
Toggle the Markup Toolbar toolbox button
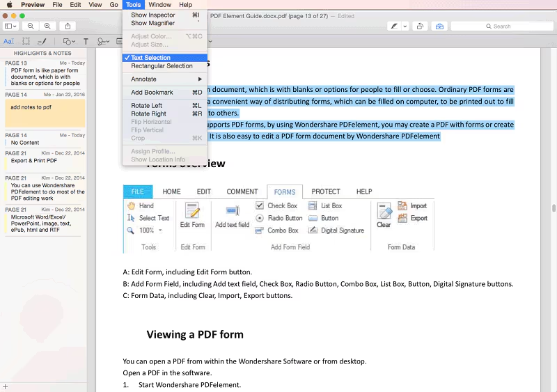tap(439, 26)
